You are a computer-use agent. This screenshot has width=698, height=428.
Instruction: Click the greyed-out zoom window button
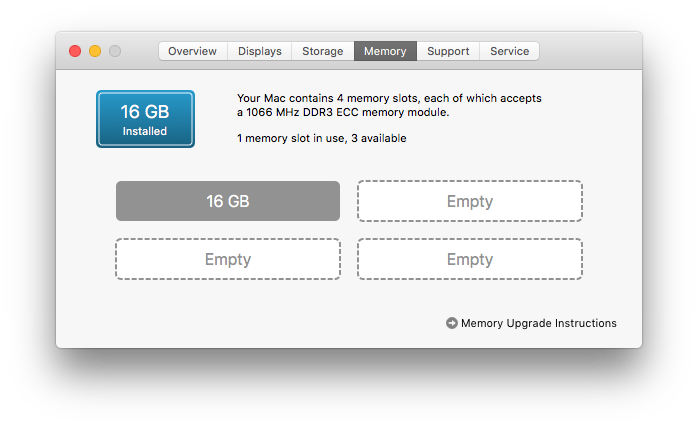click(x=115, y=51)
